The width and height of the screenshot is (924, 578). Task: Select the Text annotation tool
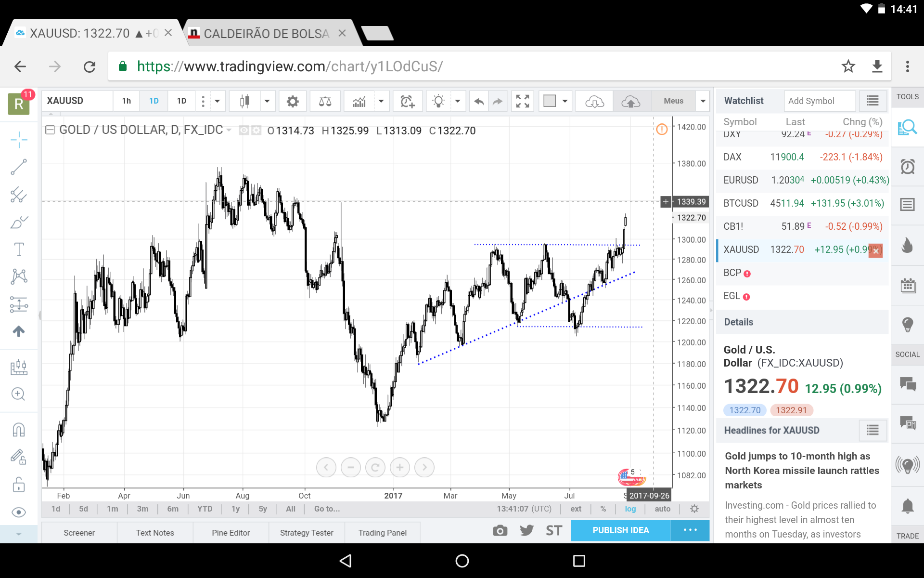click(19, 250)
